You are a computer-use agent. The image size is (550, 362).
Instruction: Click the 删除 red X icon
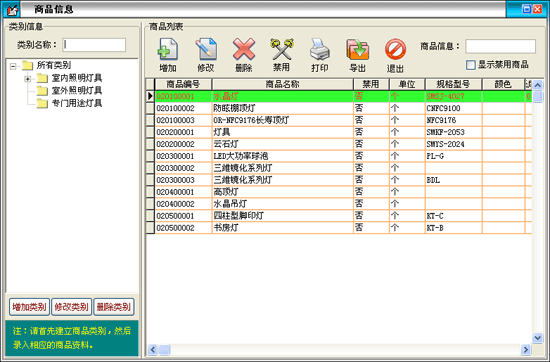point(244,49)
